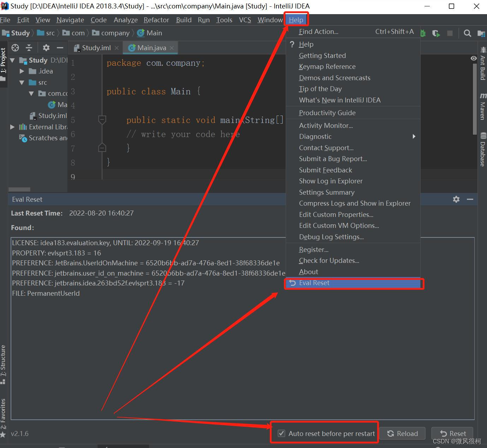This screenshot has height=448, width=487.
Task: Click the Collapse All icon in Project panel
Action: [x=29, y=48]
